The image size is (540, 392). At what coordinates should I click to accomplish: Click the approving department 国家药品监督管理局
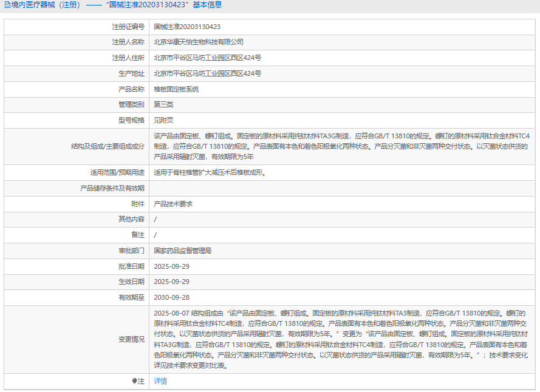[183, 251]
